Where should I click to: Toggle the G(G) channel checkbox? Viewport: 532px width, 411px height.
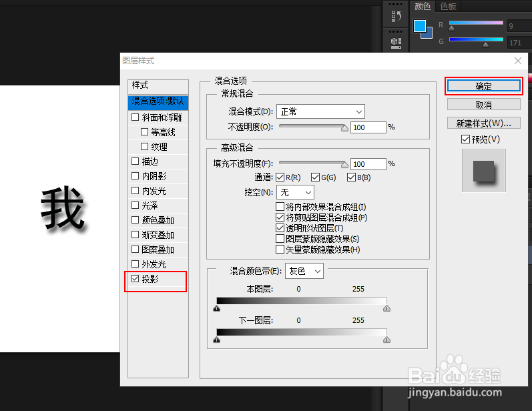coord(315,177)
